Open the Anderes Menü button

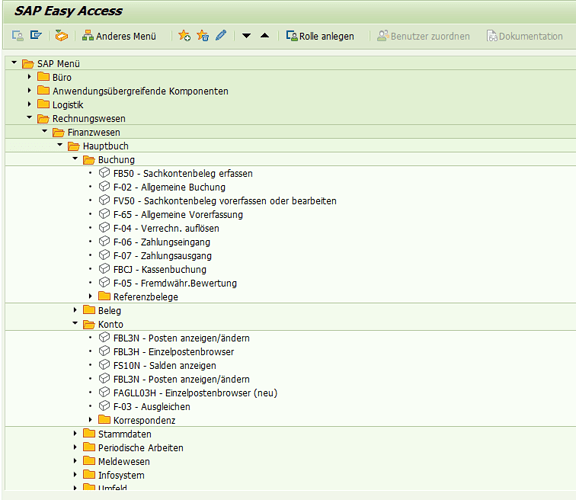point(119,36)
